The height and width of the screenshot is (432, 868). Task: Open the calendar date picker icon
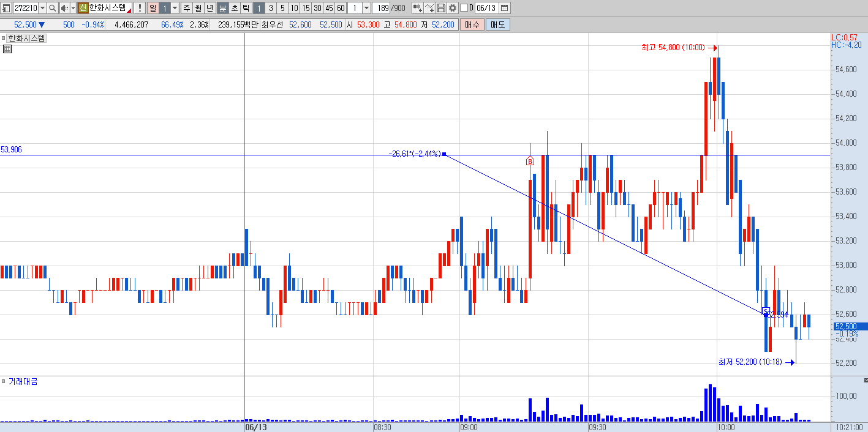click(x=504, y=8)
